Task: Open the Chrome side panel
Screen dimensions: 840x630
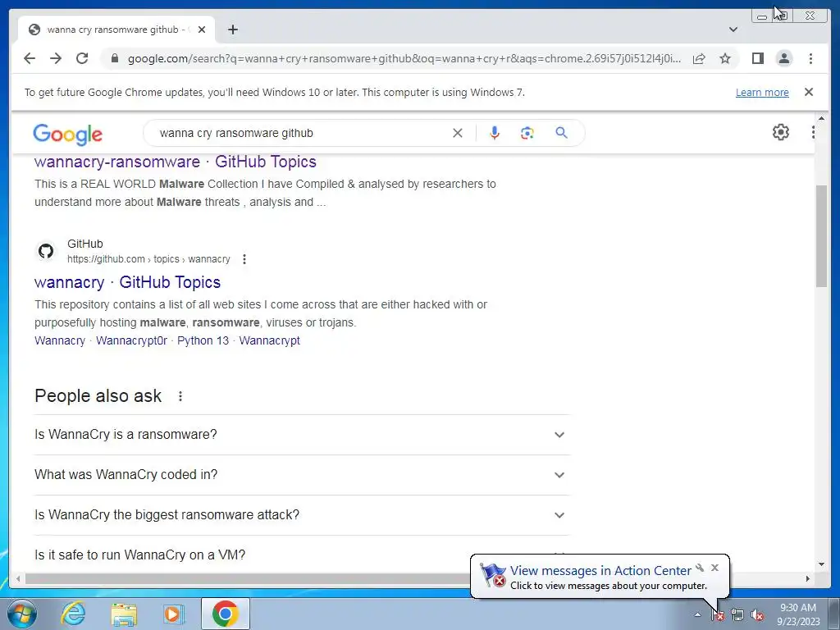Action: [x=757, y=58]
